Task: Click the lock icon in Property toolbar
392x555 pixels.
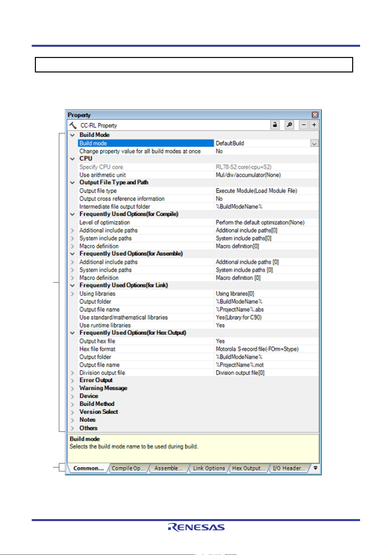Action: [x=275, y=125]
